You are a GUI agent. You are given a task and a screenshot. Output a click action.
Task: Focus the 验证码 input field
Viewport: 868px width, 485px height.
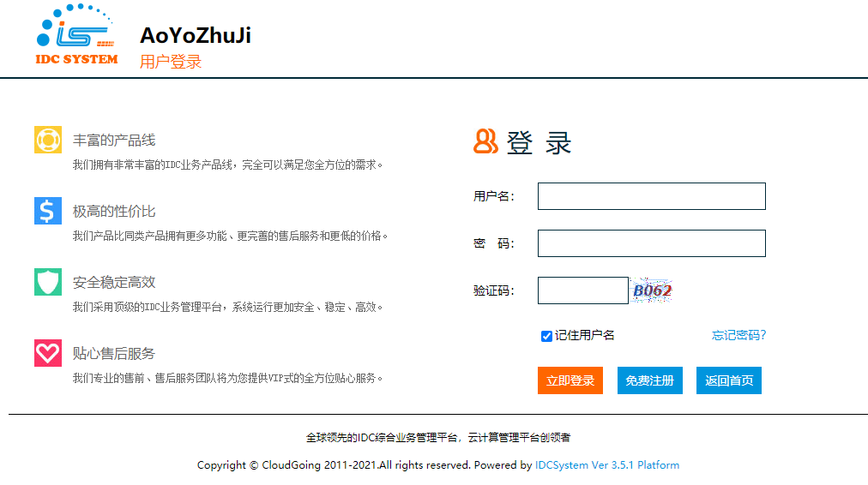(x=583, y=290)
